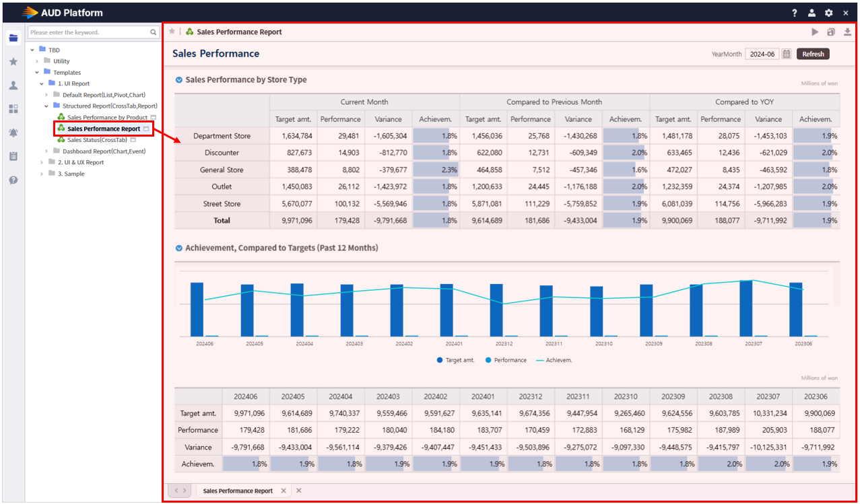Click the keyword search input field
The height and width of the screenshot is (504, 860).
point(89,32)
